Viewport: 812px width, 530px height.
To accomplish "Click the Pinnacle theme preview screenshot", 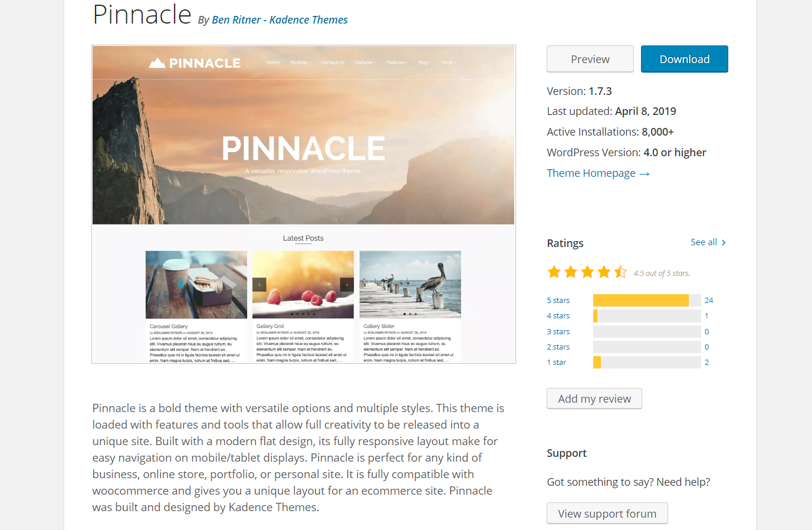I will pyautogui.click(x=303, y=203).
